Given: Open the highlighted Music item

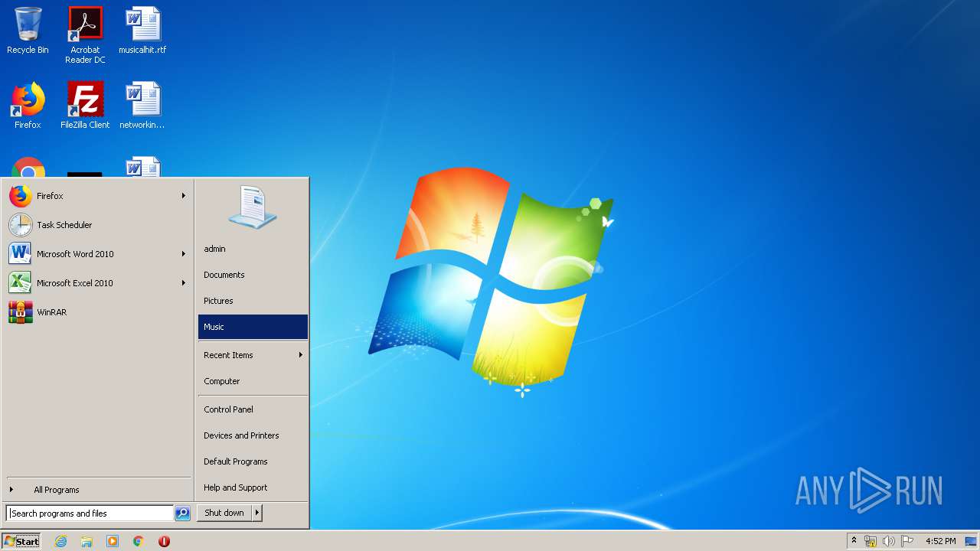Looking at the screenshot, I should (x=253, y=327).
